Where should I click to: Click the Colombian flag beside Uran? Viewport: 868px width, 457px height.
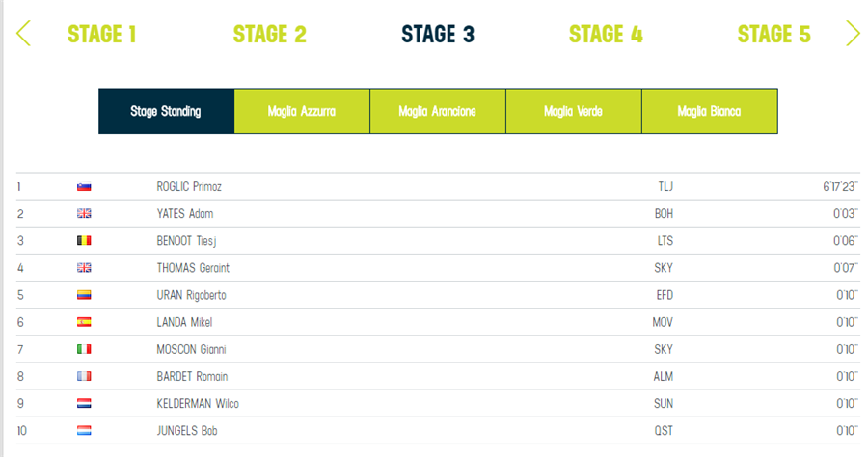(84, 295)
